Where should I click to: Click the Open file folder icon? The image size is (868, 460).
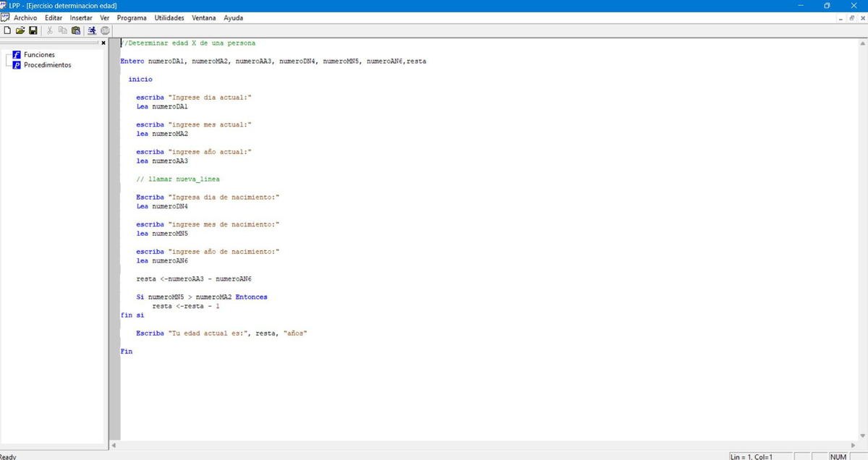pos(20,30)
